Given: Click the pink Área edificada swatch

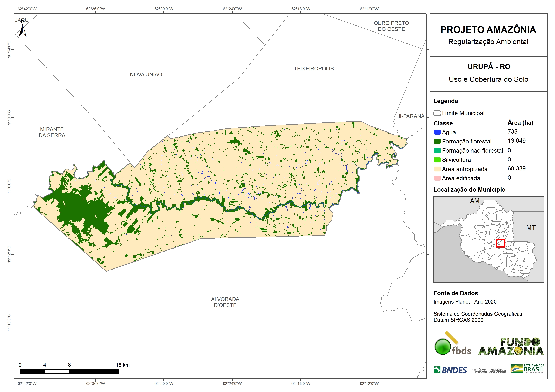Looking at the screenshot, I should [437, 178].
